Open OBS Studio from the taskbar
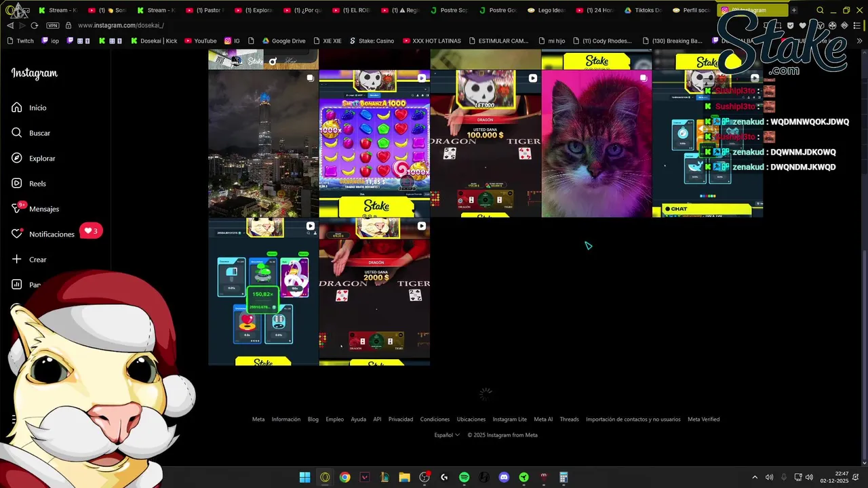This screenshot has width=868, height=488. (x=425, y=477)
